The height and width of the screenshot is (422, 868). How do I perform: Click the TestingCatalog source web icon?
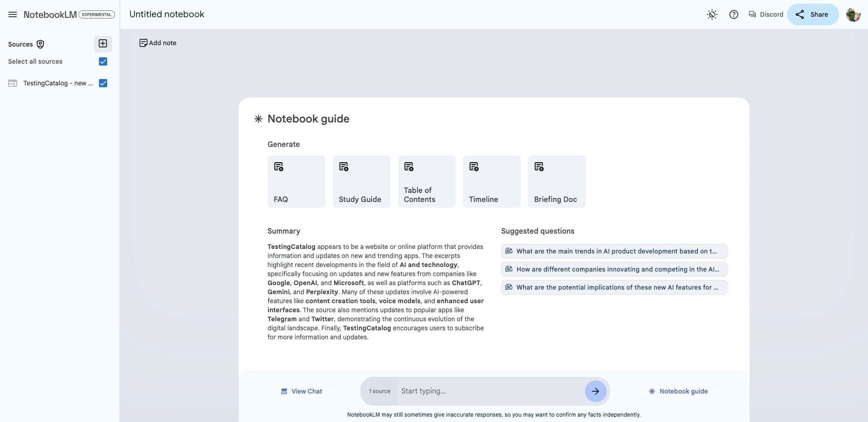pos(13,83)
